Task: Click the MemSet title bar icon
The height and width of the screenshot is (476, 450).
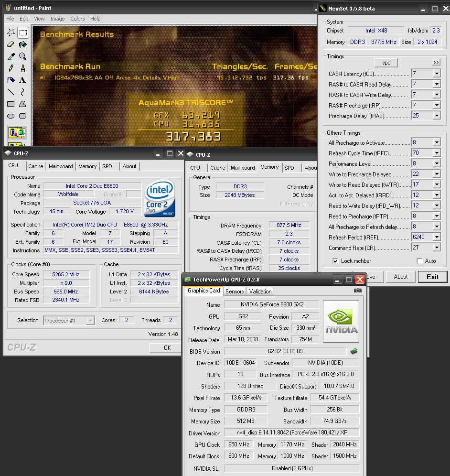Action: point(323,8)
